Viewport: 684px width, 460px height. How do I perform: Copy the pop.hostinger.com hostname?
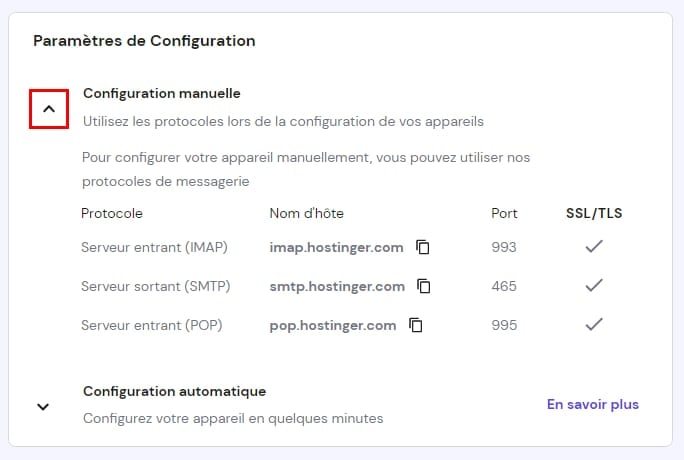pyautogui.click(x=416, y=325)
